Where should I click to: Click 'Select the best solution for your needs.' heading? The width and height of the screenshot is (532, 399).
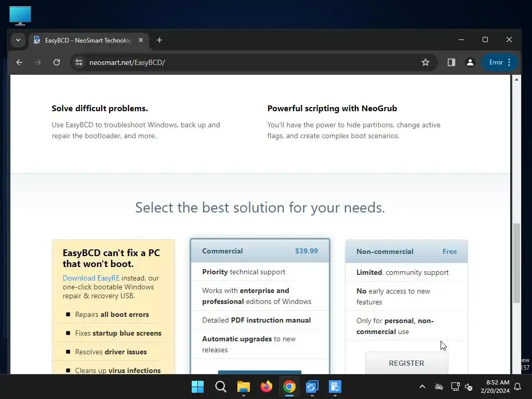coord(260,208)
